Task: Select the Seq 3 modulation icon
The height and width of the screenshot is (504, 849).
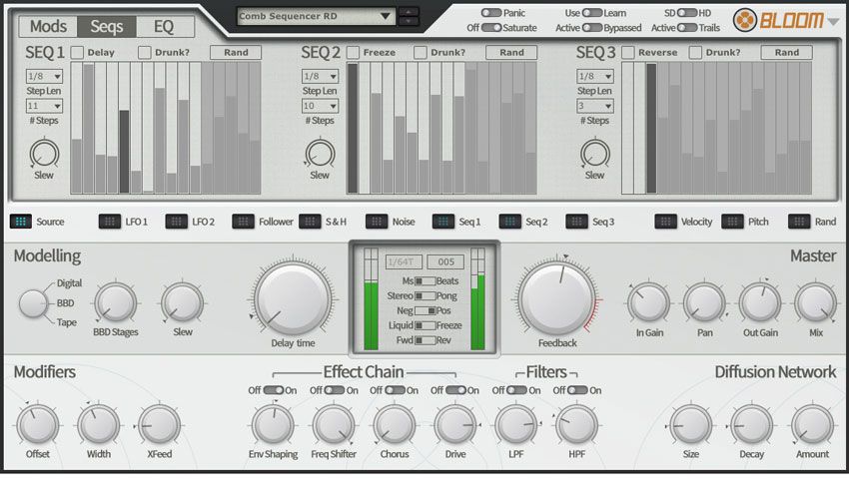Action: click(576, 222)
